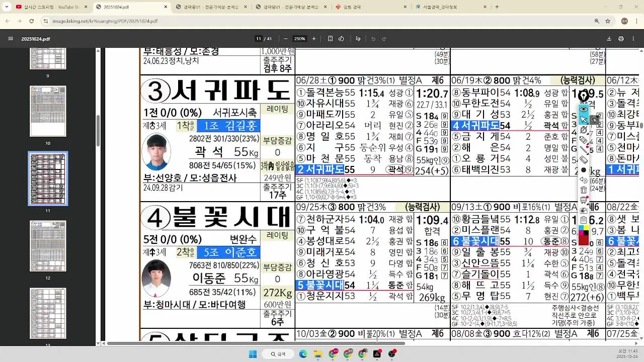Select the eraser tool in overlay toolbar
Image resolution: width=644 pixels, height=362 pixels.
point(583,160)
